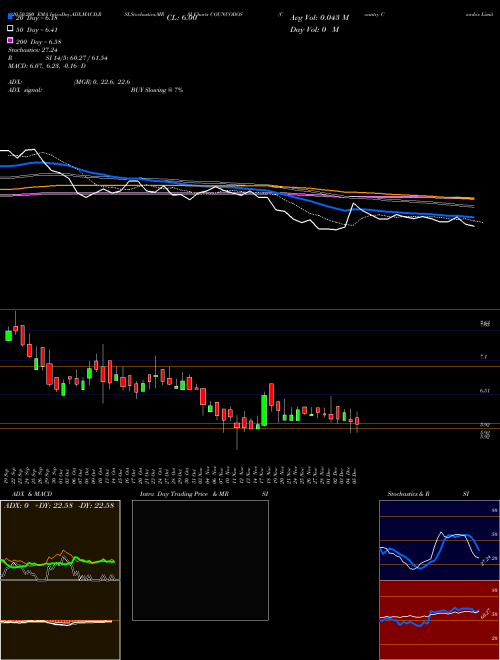Click the 'BUY Slowing @ 7%' ADX signal

[x=157, y=90]
